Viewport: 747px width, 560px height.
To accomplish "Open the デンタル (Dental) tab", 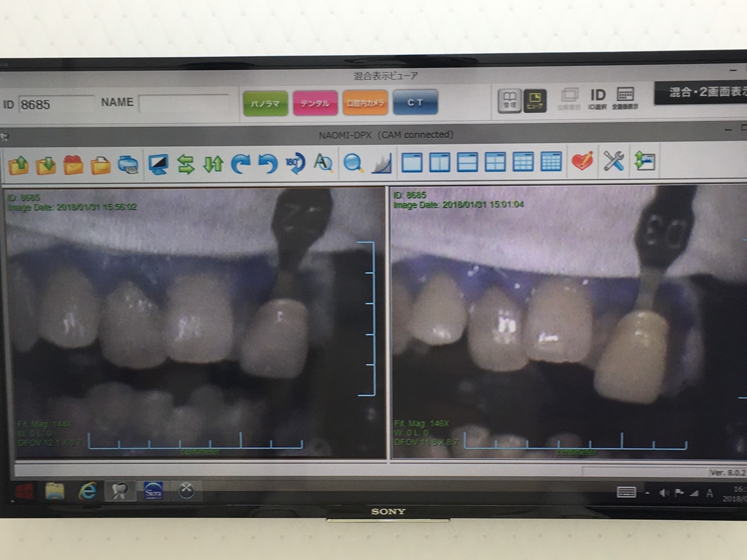I will tap(315, 103).
